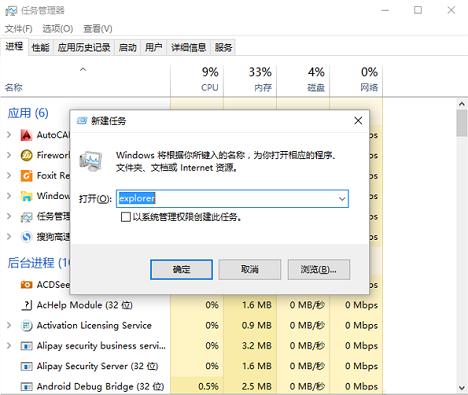Click the AcHelp Module icon

click(26, 305)
